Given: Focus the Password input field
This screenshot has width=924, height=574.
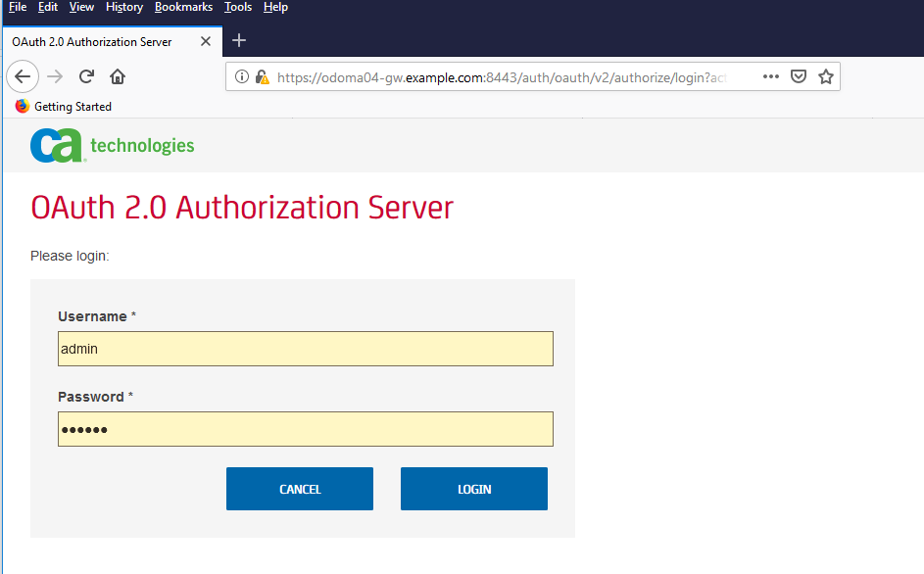Looking at the screenshot, I should coord(305,428).
